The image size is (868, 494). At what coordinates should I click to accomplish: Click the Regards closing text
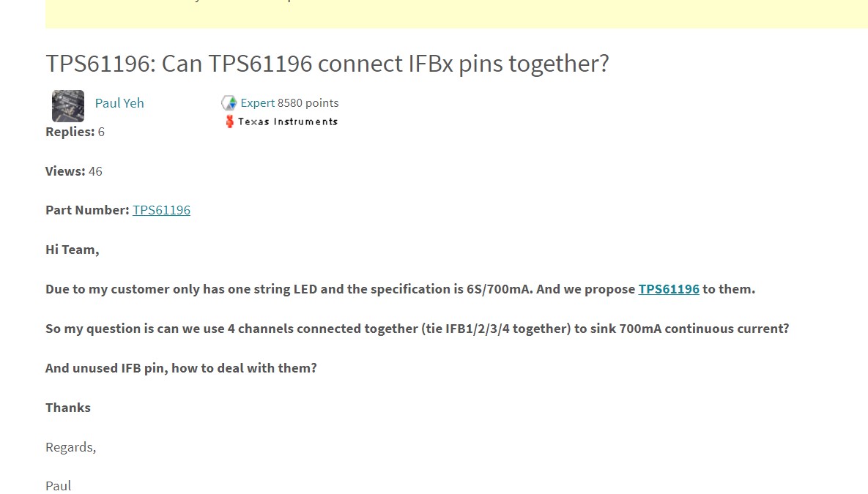71,448
